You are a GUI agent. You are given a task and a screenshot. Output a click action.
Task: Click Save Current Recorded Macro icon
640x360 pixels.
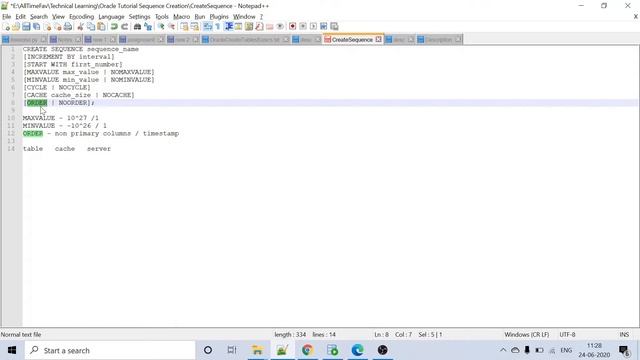(x=334, y=27)
